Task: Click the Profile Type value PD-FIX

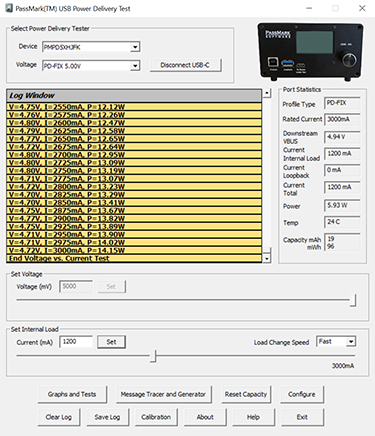Action: click(x=342, y=103)
